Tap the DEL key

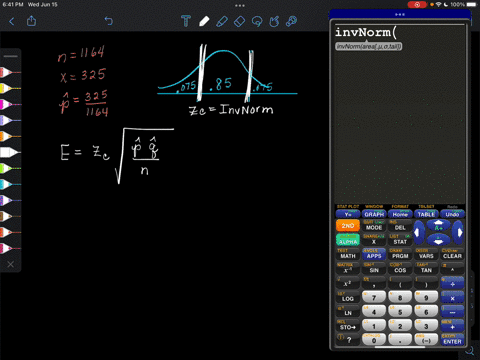pyautogui.click(x=400, y=227)
